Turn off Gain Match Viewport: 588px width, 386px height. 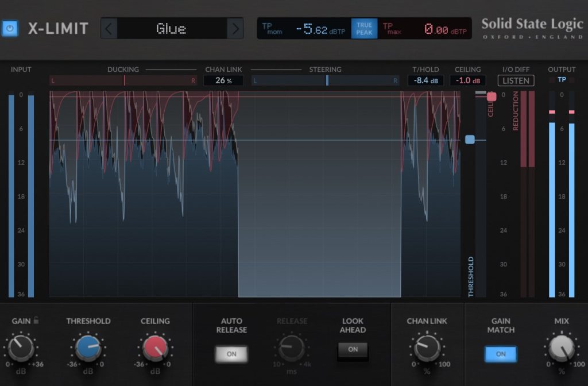click(x=501, y=354)
